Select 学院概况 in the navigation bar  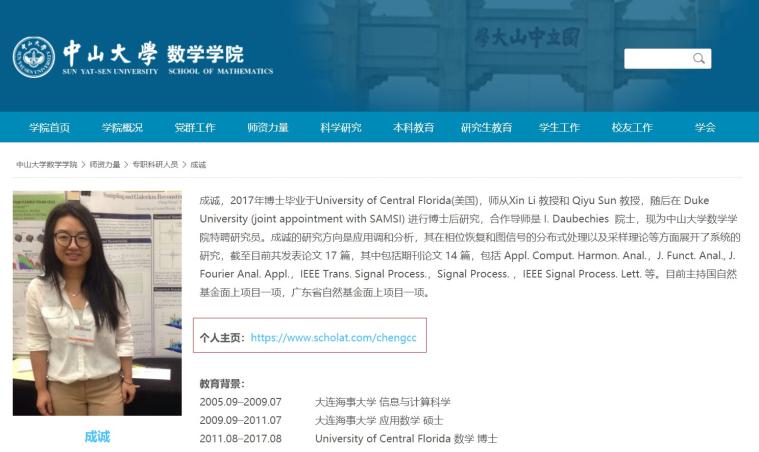122,128
